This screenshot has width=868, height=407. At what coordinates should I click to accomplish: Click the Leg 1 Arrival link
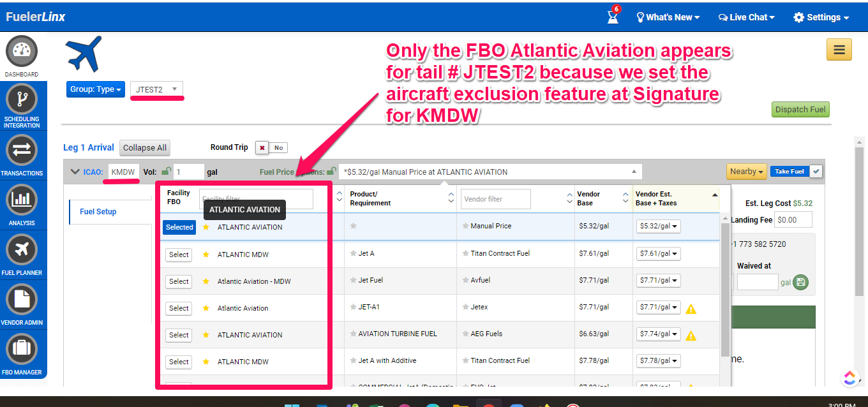(89, 147)
